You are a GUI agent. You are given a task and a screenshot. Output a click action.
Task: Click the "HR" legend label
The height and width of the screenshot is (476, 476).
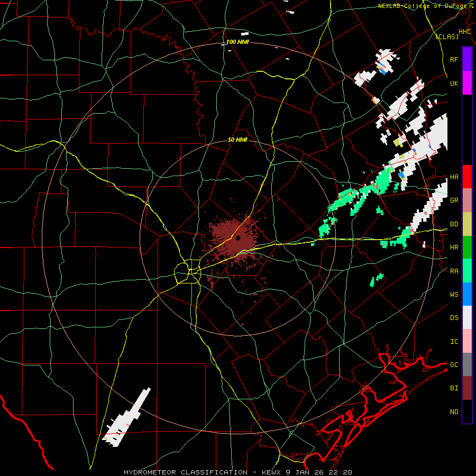coord(454,248)
